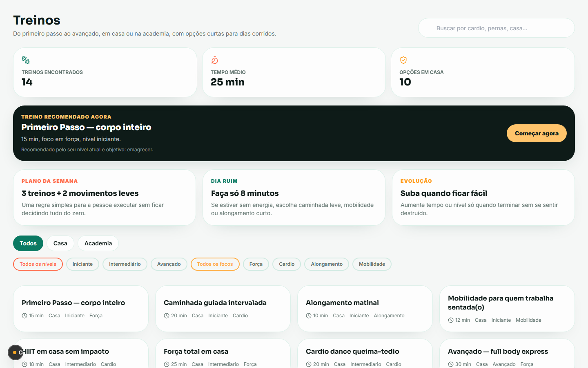Viewport: 588px width, 368px height.
Task: Click the "Faça só 8 minutos" heading
Action: click(245, 193)
